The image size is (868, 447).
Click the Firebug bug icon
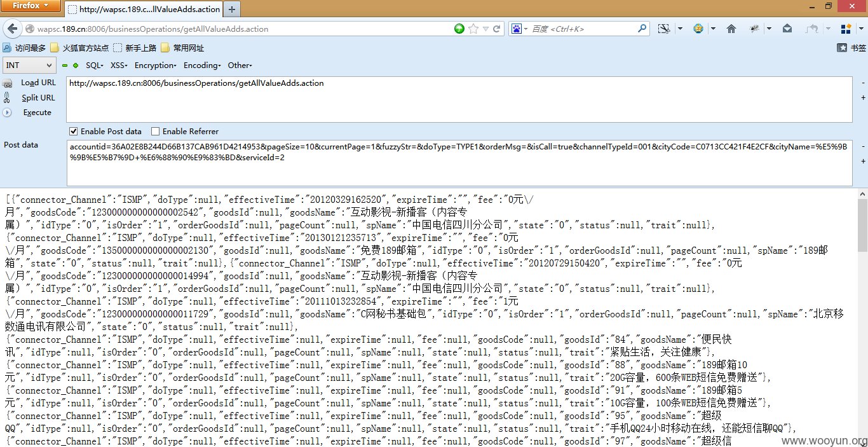[754, 29]
